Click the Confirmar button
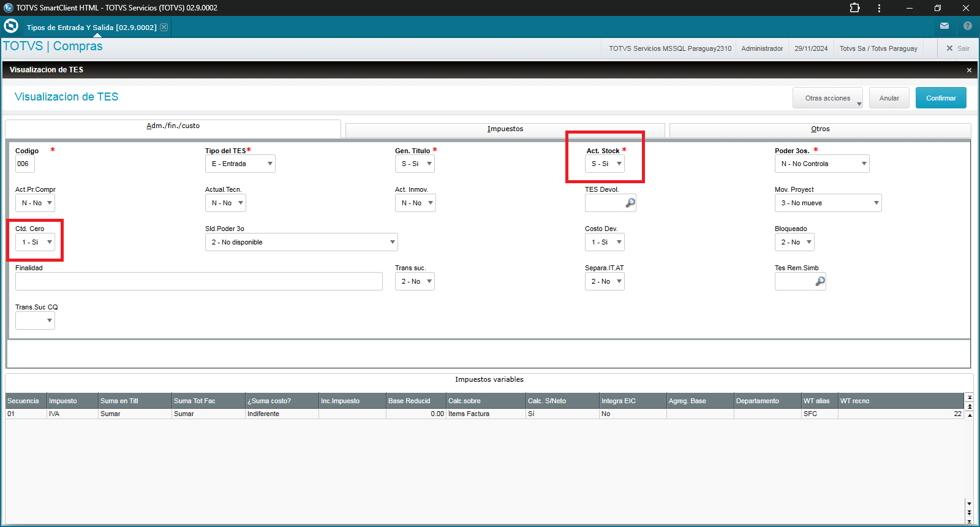980x527 pixels. tap(941, 98)
